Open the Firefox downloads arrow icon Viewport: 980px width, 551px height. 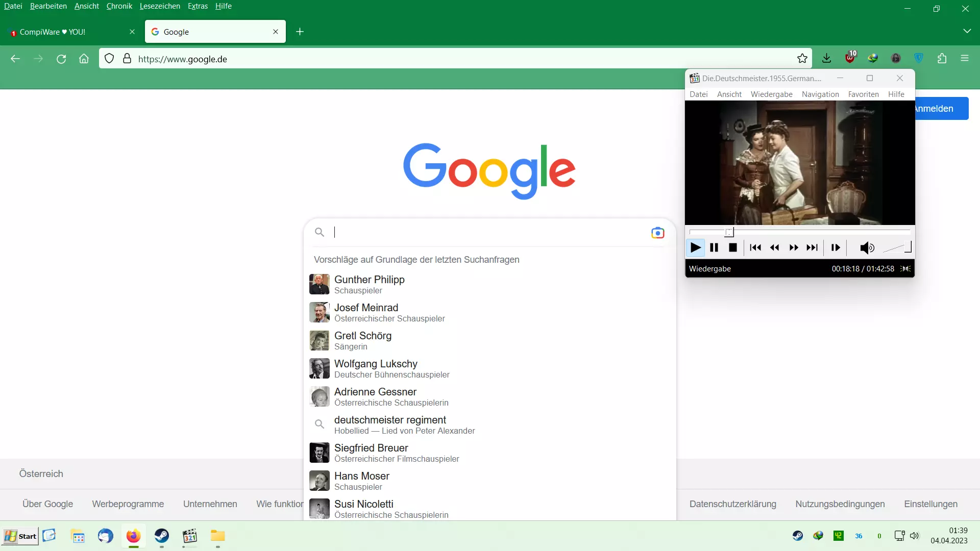[x=827, y=59]
